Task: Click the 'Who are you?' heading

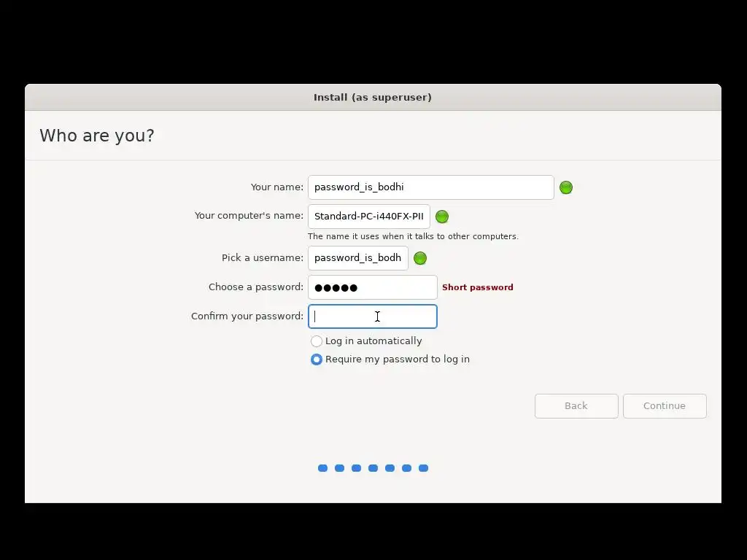Action: click(97, 136)
